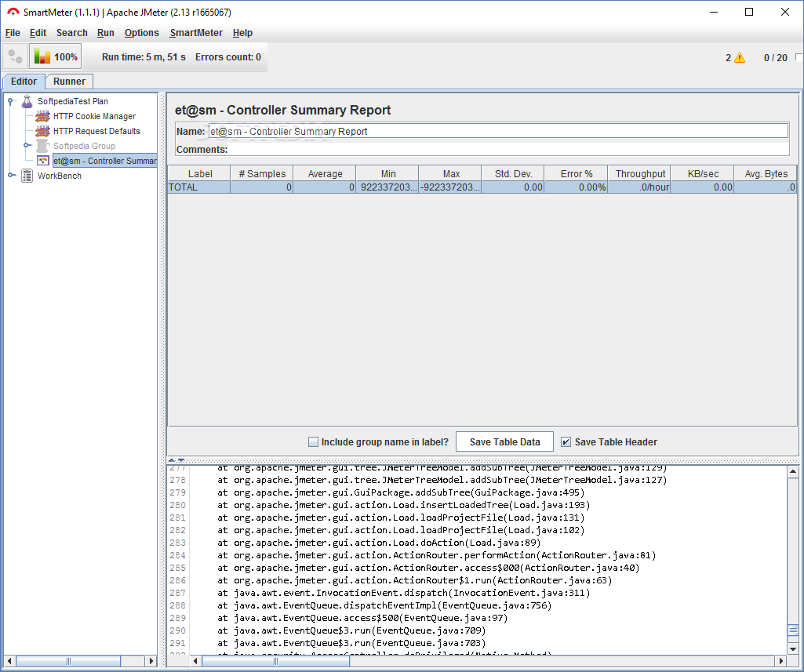This screenshot has width=804, height=672.
Task: Uncheck Save Table Header checkbox
Action: [x=566, y=441]
